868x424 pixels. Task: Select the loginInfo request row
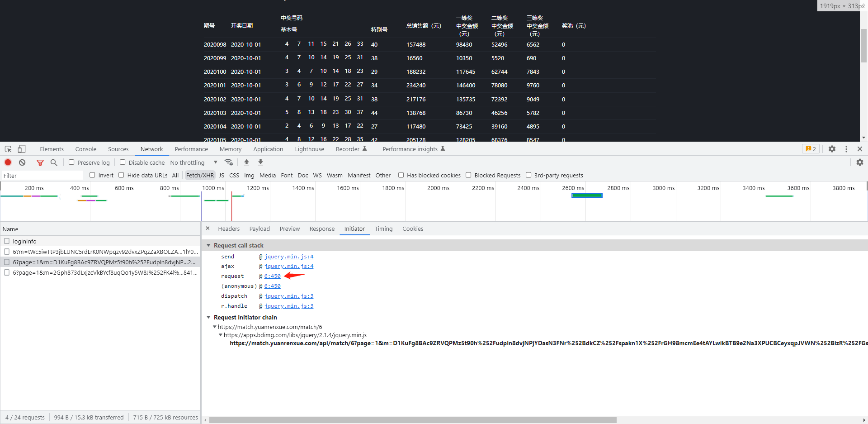[x=100, y=241]
